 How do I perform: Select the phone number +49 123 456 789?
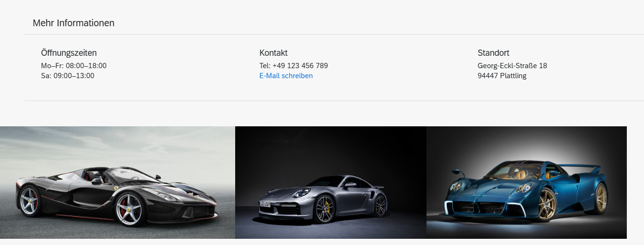300,66
